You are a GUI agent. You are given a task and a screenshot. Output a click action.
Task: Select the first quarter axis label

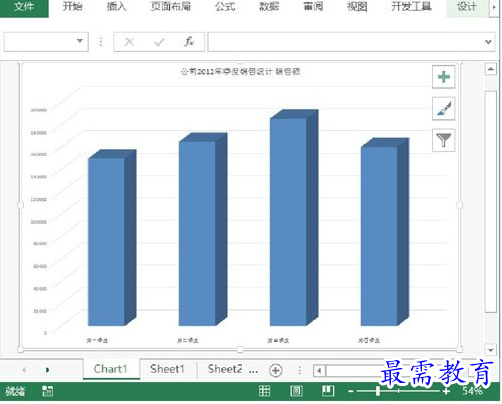pyautogui.click(x=97, y=340)
